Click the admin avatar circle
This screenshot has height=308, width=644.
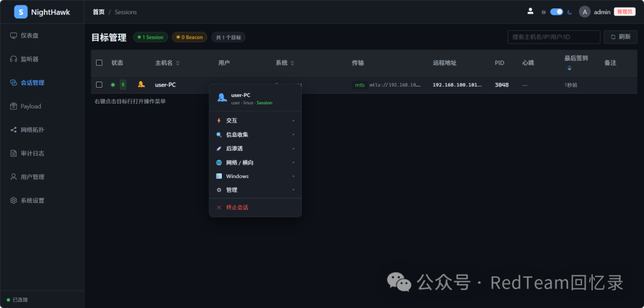[x=584, y=12]
